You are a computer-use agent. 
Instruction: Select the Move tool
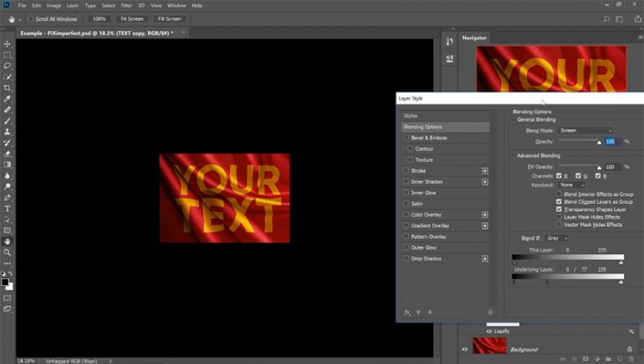7,44
